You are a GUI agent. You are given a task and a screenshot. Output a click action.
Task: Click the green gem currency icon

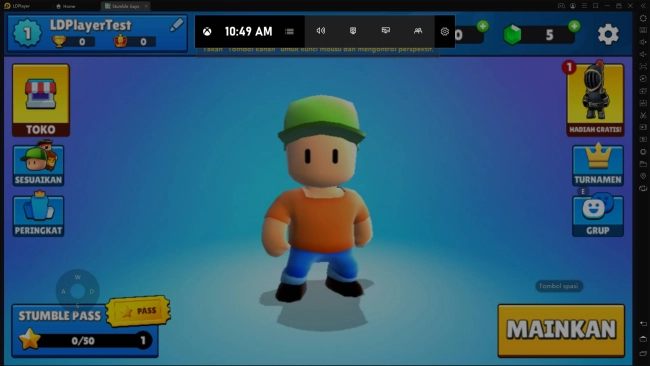coord(512,34)
